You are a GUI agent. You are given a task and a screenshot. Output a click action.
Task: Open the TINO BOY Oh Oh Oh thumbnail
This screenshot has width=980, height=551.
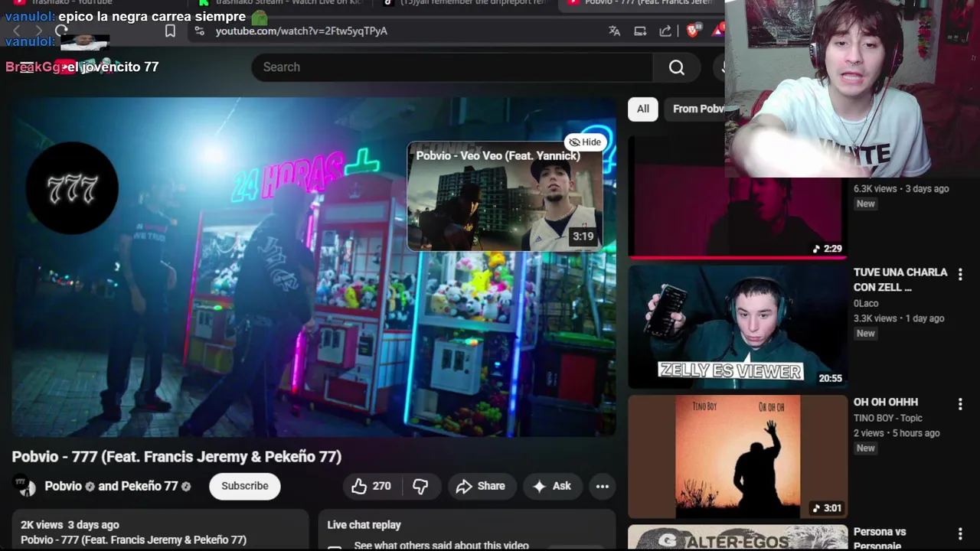pos(737,457)
